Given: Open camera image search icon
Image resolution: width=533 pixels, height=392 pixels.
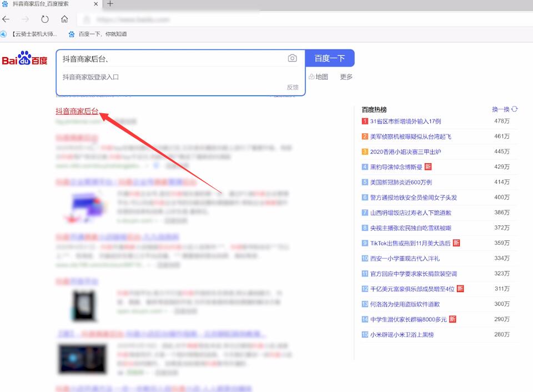Looking at the screenshot, I should (292, 58).
